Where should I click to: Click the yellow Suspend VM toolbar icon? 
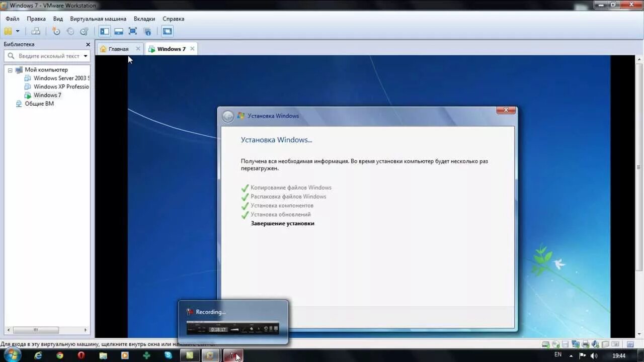pos(8,31)
